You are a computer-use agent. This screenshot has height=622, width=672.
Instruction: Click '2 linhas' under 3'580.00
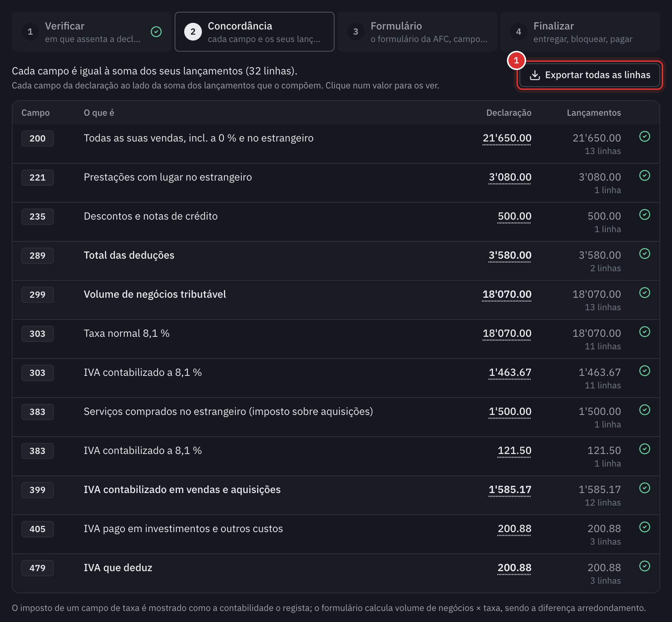[x=605, y=268]
